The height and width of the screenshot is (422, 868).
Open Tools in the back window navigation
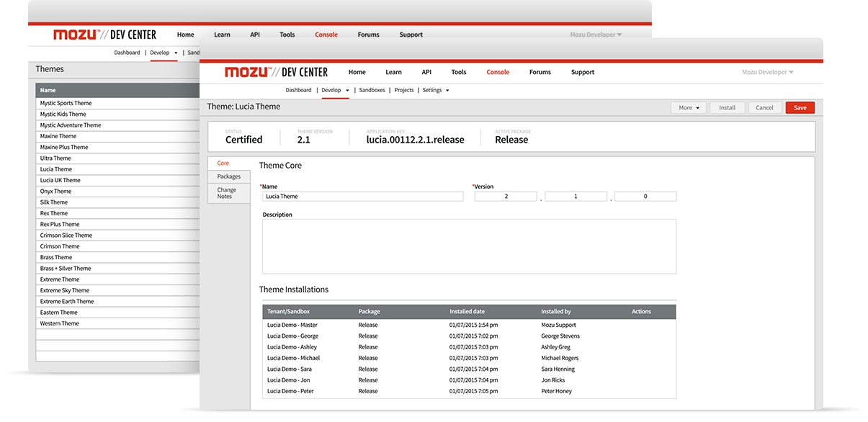(287, 35)
